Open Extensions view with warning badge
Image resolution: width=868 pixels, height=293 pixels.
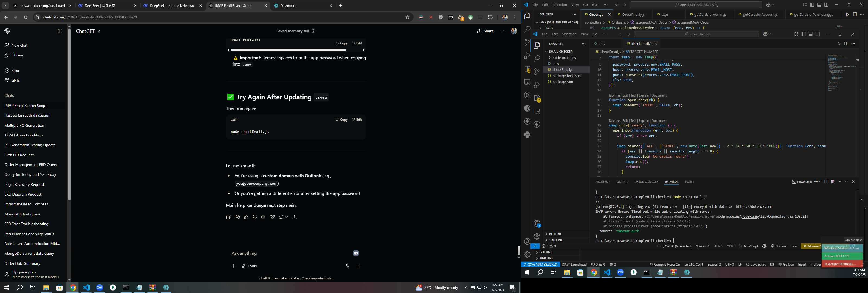click(537, 98)
